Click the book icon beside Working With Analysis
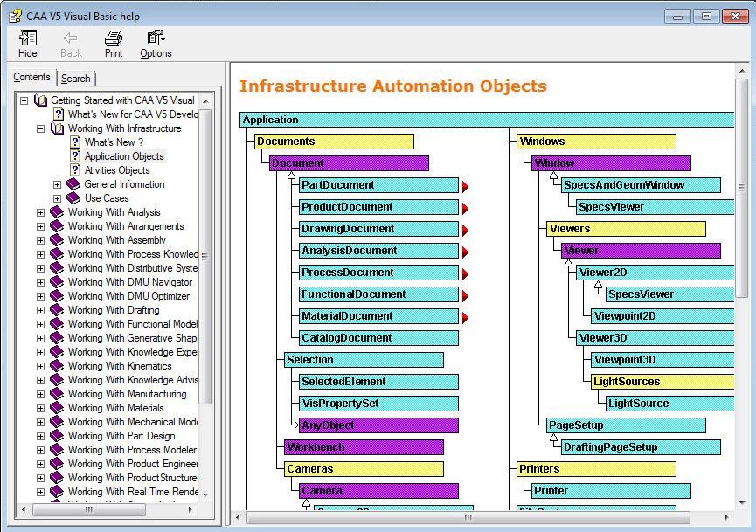 coord(57,212)
